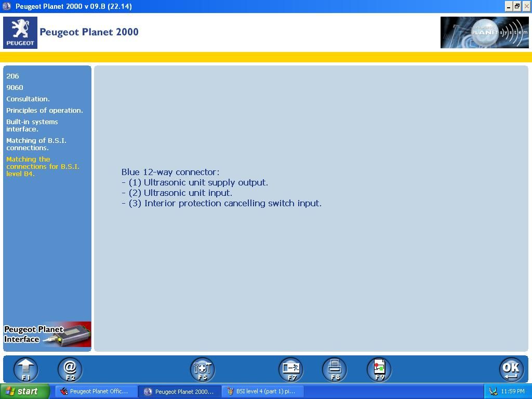Click the Peugeot lion logo

point(20,33)
